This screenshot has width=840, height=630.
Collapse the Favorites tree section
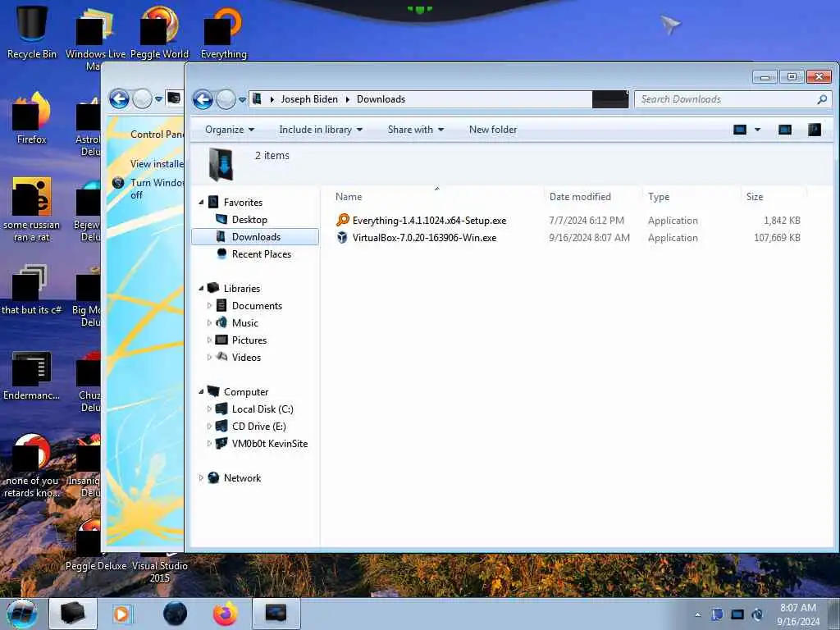tap(202, 202)
